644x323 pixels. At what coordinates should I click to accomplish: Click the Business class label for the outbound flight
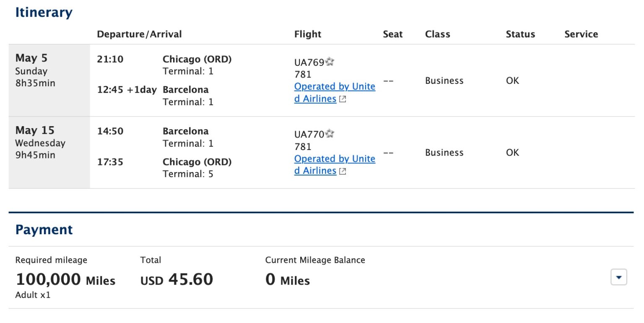444,80
